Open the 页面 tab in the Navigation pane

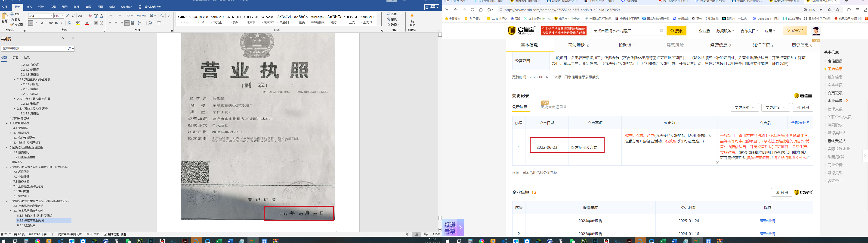(x=15, y=57)
